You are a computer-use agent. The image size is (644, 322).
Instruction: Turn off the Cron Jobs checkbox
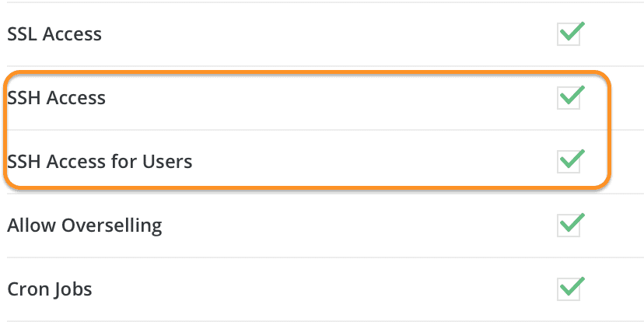[x=569, y=290]
